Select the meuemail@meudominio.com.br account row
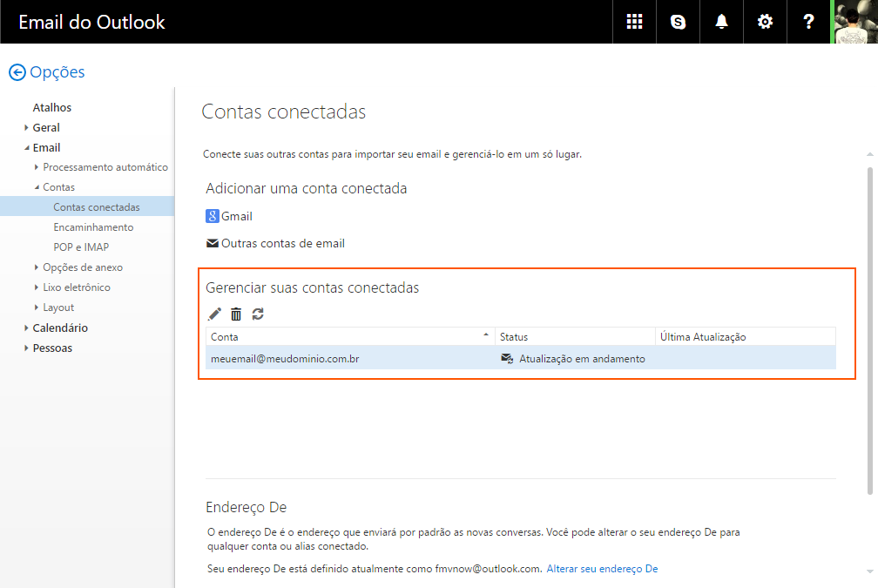878x588 pixels. 521,358
